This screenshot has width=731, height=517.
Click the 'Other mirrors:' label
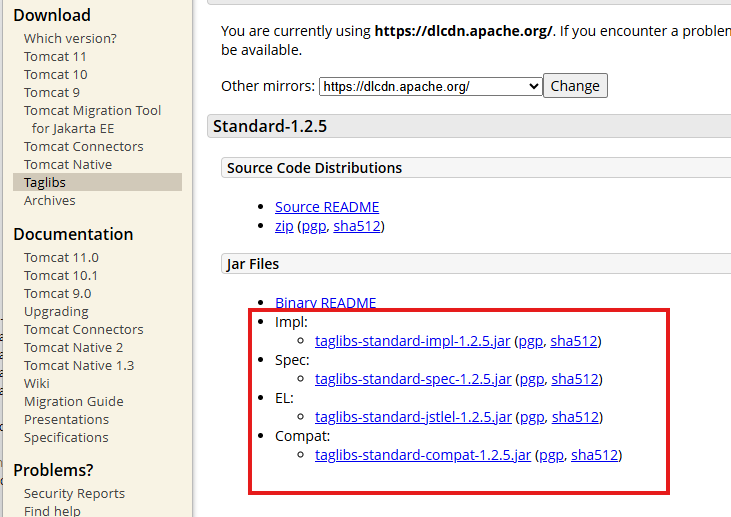(268, 86)
